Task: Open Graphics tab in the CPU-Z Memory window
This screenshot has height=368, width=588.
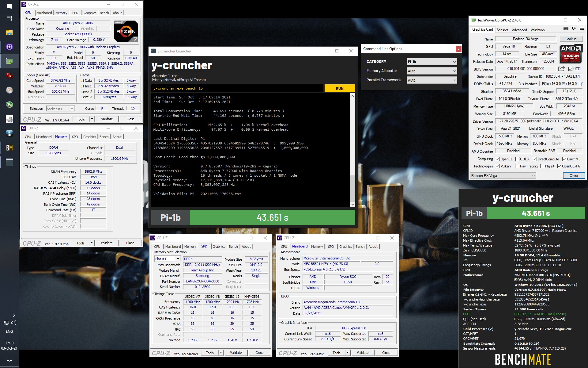Action: 89,137
